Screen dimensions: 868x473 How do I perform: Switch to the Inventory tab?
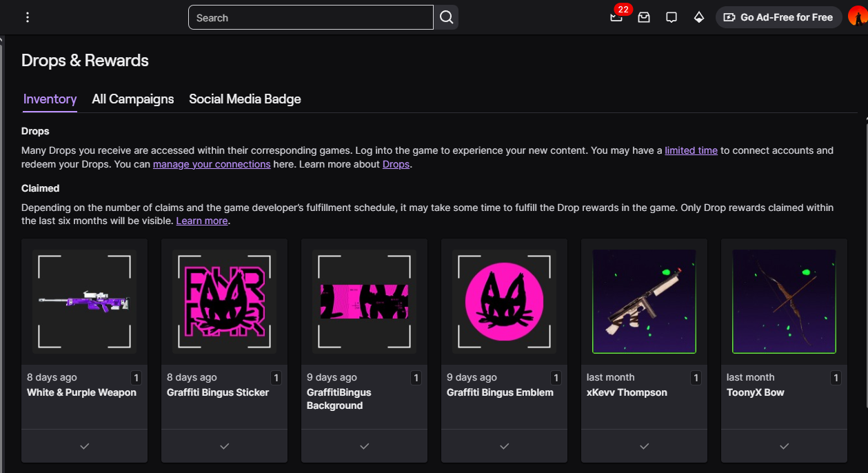click(x=50, y=99)
